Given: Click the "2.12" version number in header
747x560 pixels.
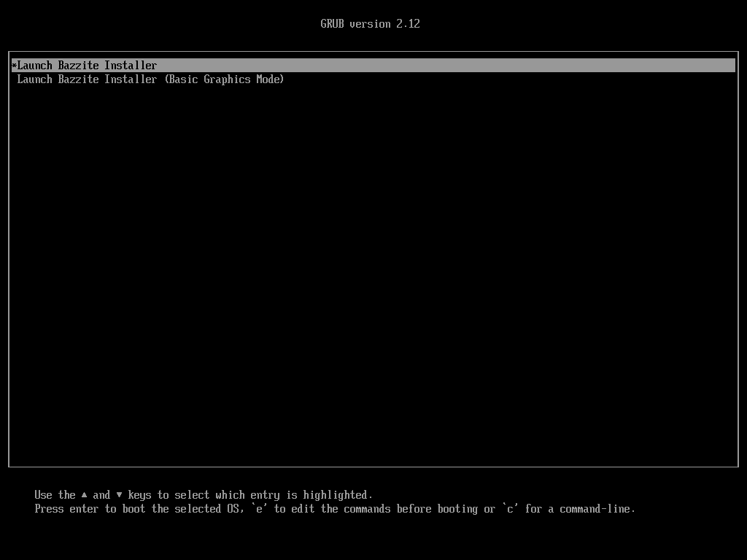Looking at the screenshot, I should pyautogui.click(x=408, y=24).
